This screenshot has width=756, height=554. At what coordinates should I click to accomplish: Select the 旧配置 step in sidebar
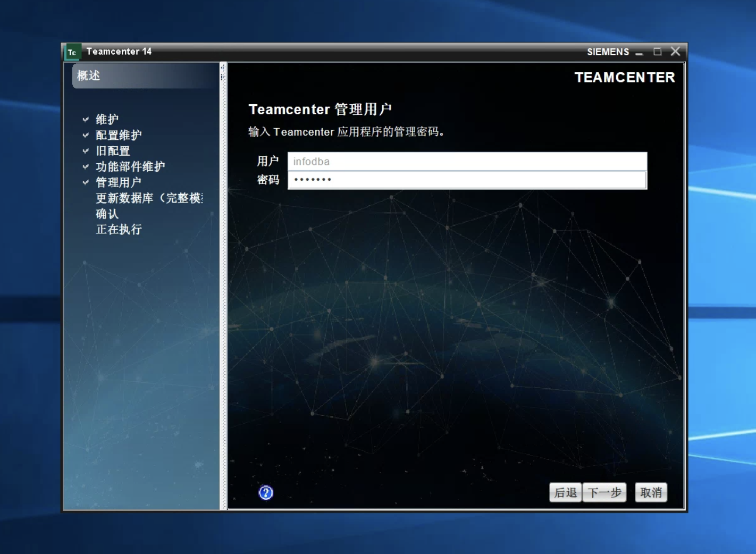pyautogui.click(x=113, y=151)
